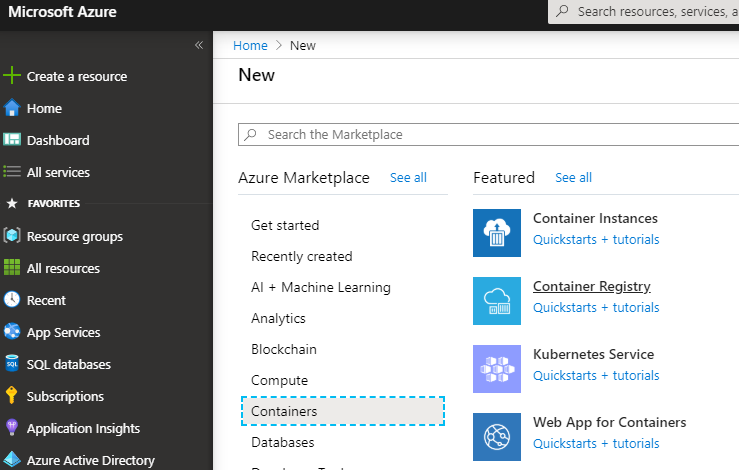The width and height of the screenshot is (739, 470).
Task: Click the All services list icon
Action: (x=12, y=172)
